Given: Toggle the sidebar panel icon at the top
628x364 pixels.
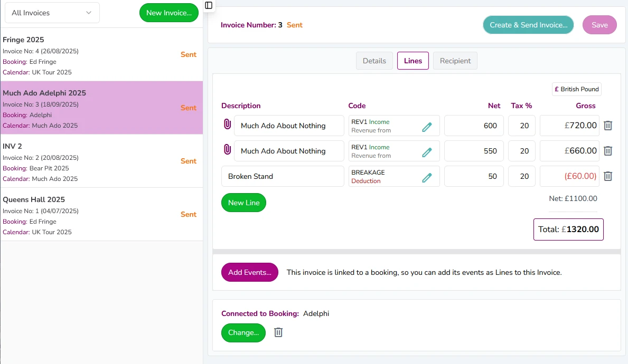Looking at the screenshot, I should pos(208,5).
